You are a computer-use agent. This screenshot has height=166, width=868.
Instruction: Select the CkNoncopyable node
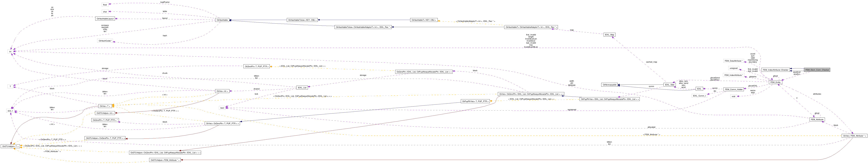pos(609,85)
